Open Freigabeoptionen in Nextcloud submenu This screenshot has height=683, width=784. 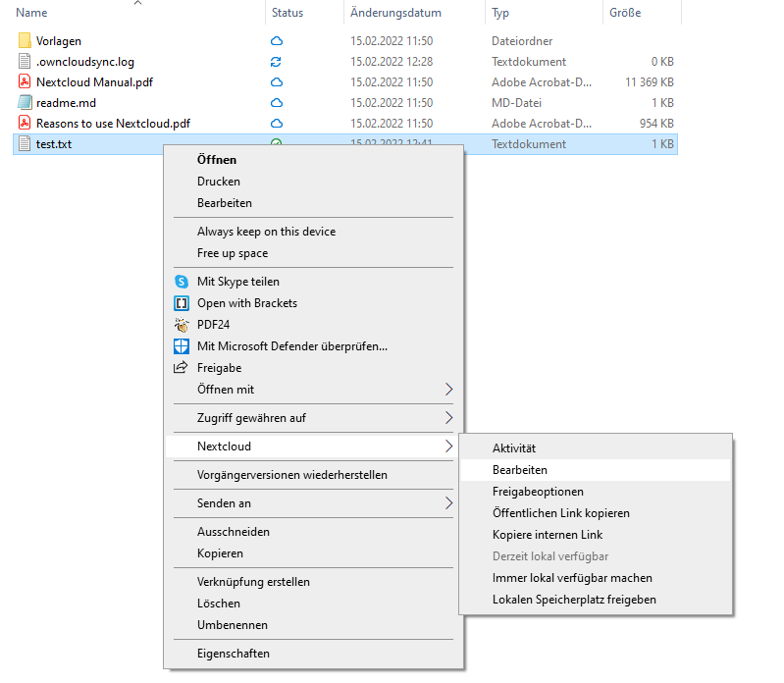[x=596, y=491]
